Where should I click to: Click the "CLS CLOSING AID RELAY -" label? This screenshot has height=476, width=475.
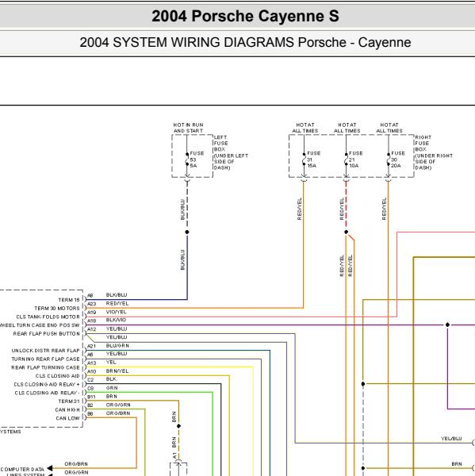47,393
